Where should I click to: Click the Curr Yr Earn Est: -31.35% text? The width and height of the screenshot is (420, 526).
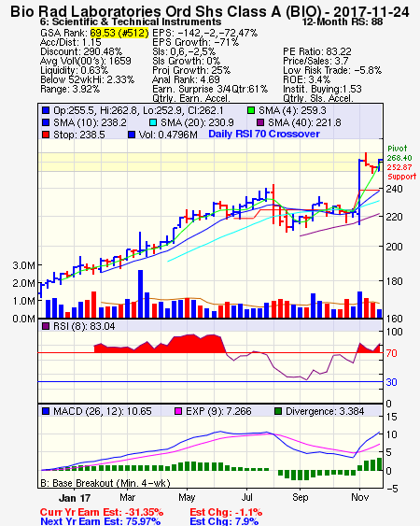click(x=102, y=513)
